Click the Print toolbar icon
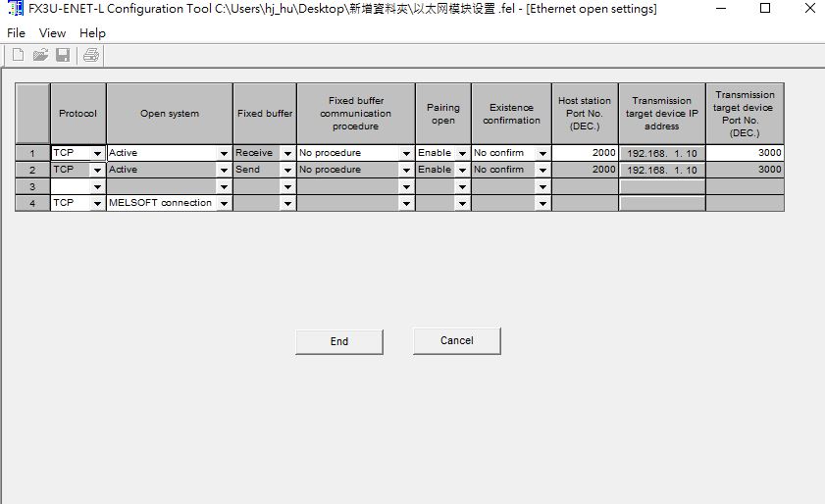The image size is (825, 504). pyautogui.click(x=90, y=55)
